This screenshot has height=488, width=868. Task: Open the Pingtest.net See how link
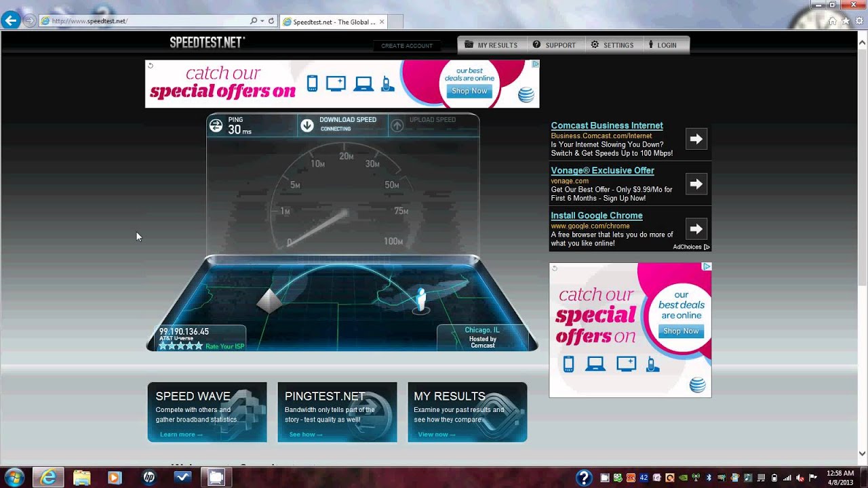[x=305, y=434]
